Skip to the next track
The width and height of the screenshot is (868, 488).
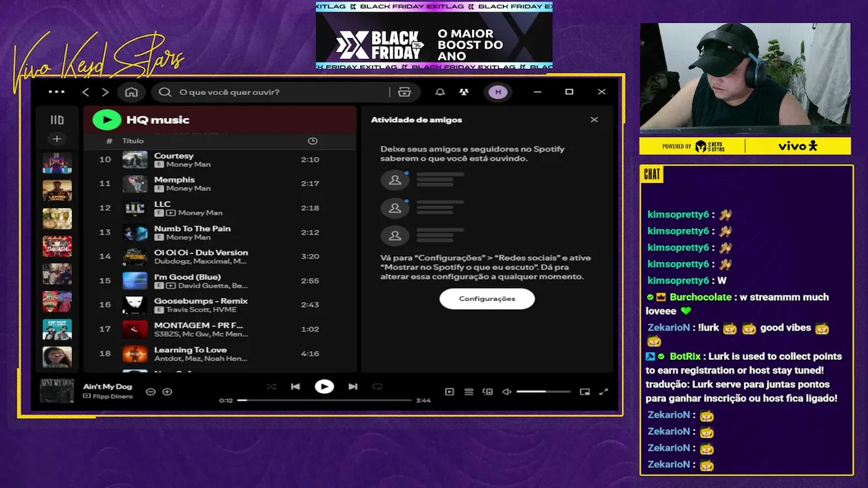pyautogui.click(x=353, y=387)
